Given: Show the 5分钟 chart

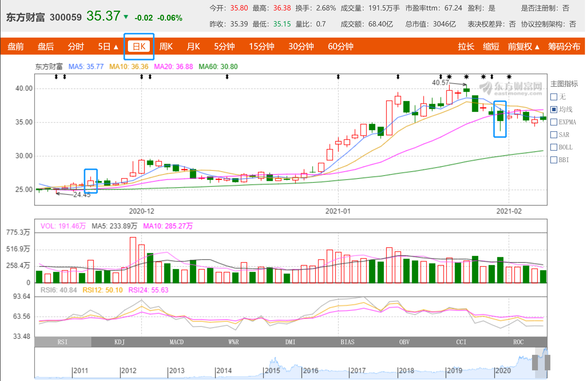Looking at the screenshot, I should [224, 46].
